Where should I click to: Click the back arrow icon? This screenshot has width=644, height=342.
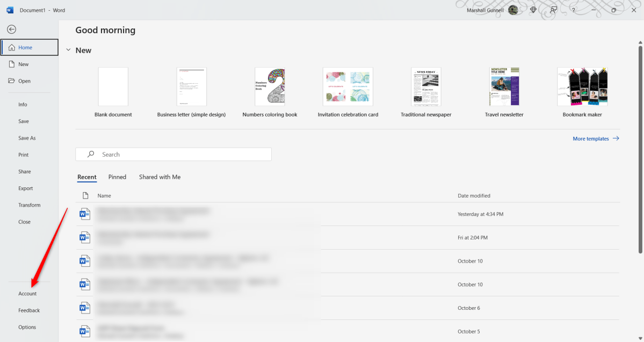tap(11, 30)
